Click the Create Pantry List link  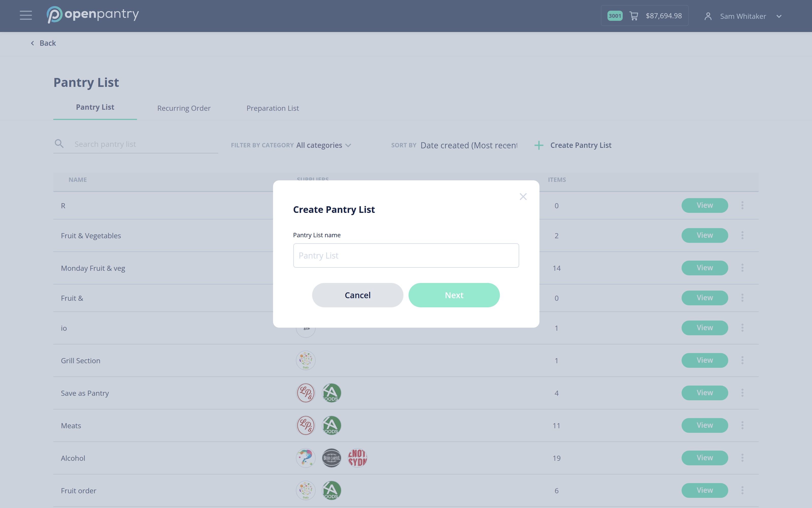(581, 145)
